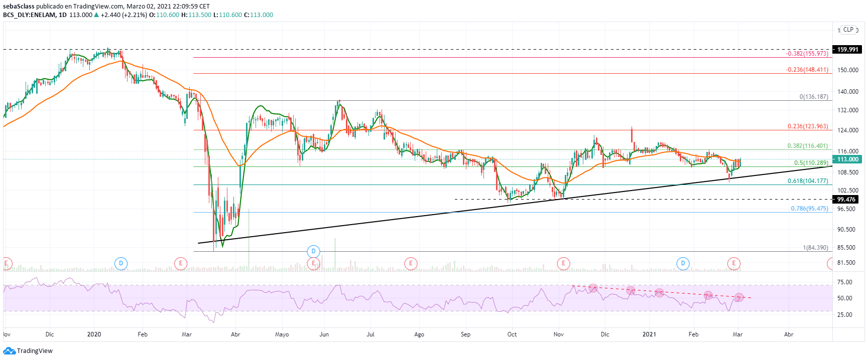The height and width of the screenshot is (360, 868).
Task: Click the RSI 25.00 scale label
Action: (x=845, y=315)
